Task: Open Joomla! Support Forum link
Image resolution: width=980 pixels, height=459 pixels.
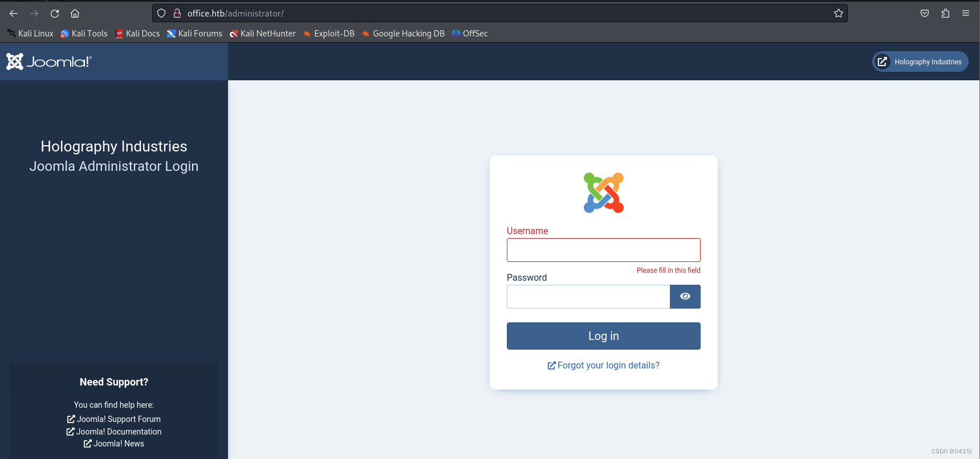Action: [114, 419]
